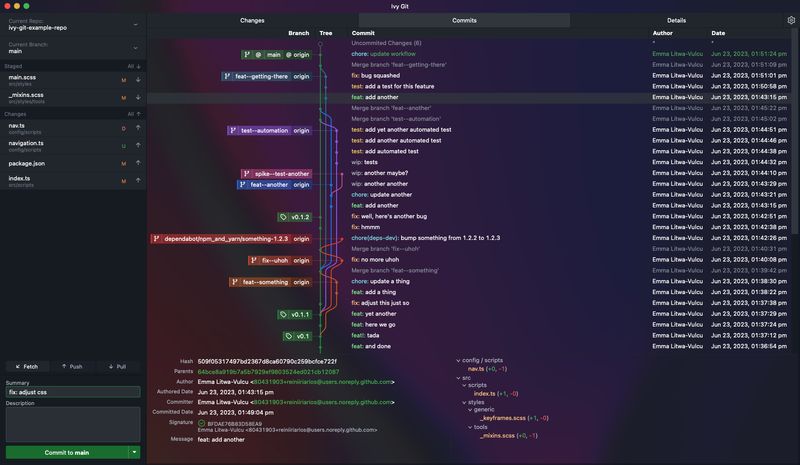800x465 pixels.
Task: Open the author email link
Action: click(x=322, y=382)
